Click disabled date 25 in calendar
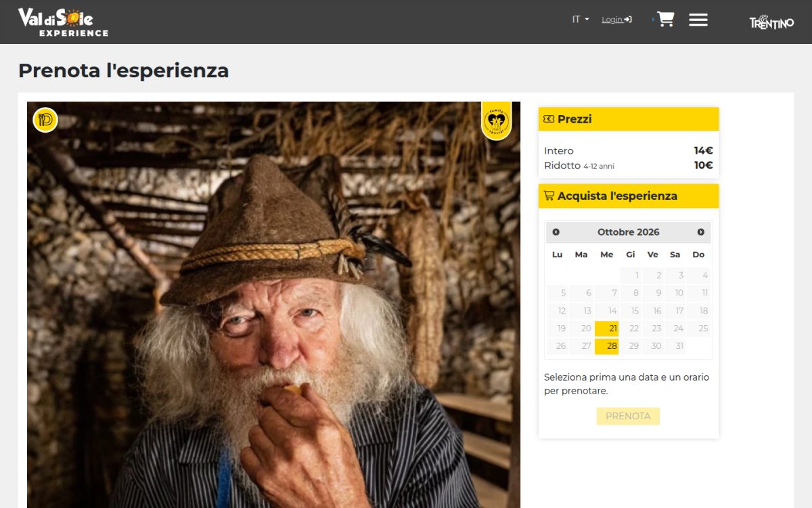Viewport: 812px width, 508px height. tap(698, 329)
